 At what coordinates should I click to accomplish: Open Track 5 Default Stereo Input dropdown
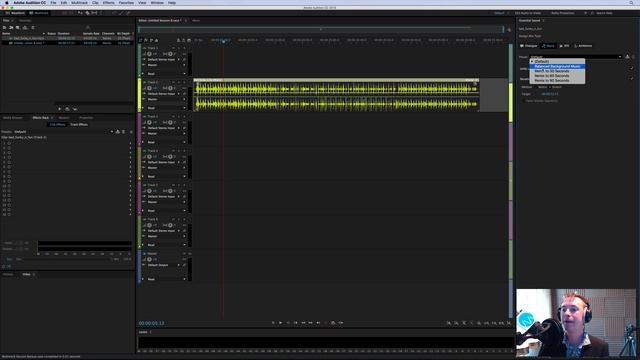tap(163, 196)
